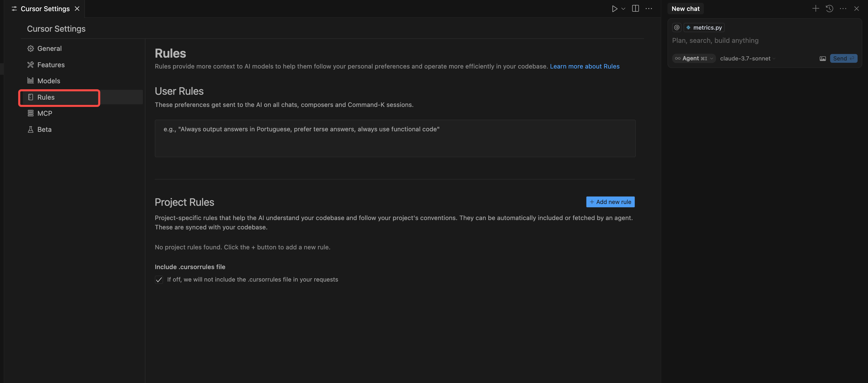Click the metrics.py context chip
Viewport: 868px width, 383px height.
coord(704,28)
